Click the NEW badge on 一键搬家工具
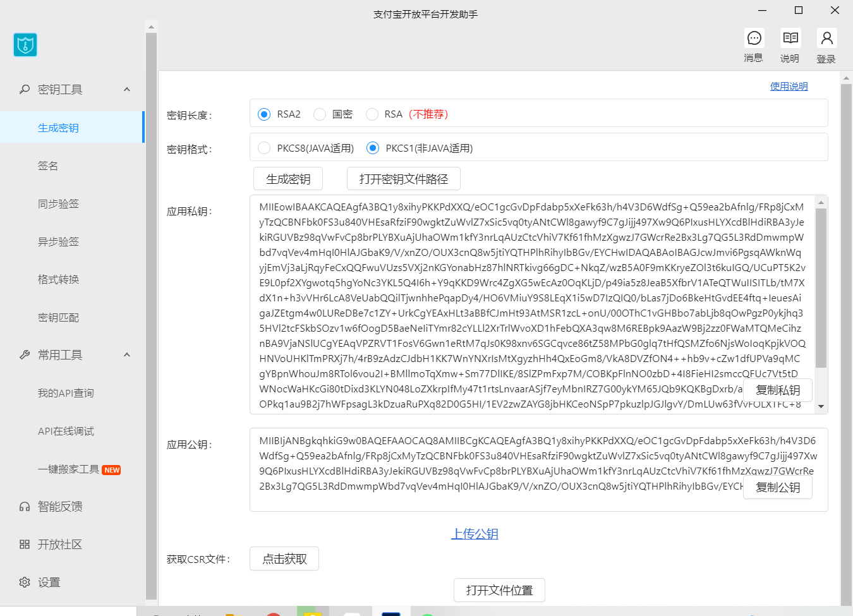 click(x=112, y=470)
